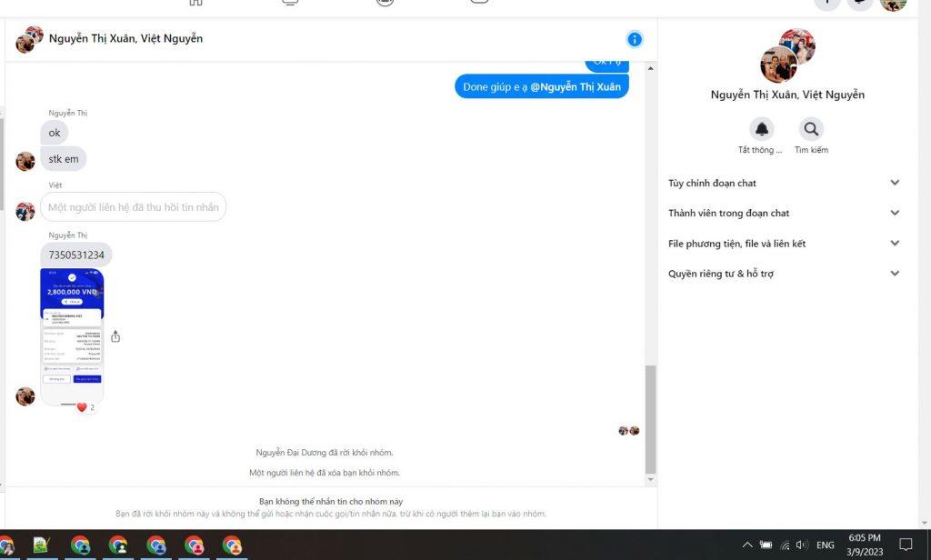This screenshot has height=560, width=931.
Task: Open the @Nguyễn Thị Xuân mention link
Action: 576,86
